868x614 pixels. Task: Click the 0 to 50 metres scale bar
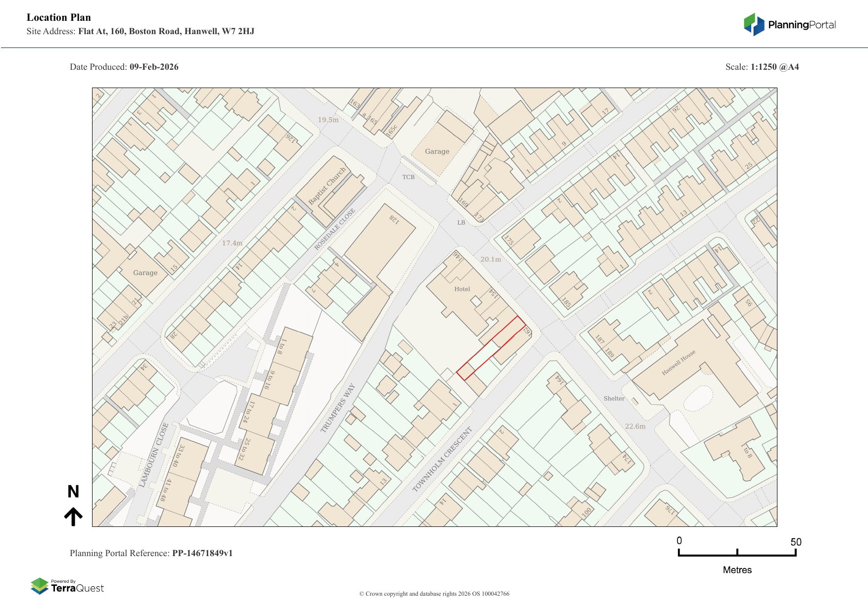[737, 553]
